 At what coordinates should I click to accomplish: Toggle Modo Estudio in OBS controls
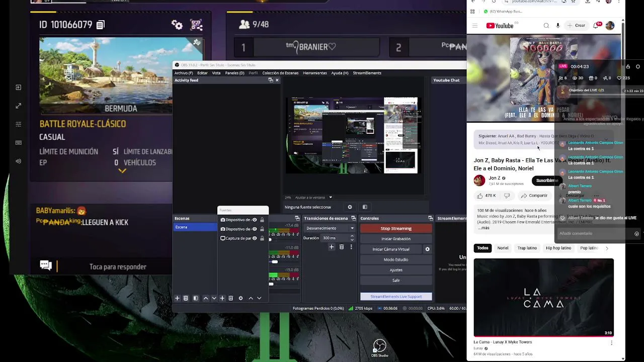[396, 259]
